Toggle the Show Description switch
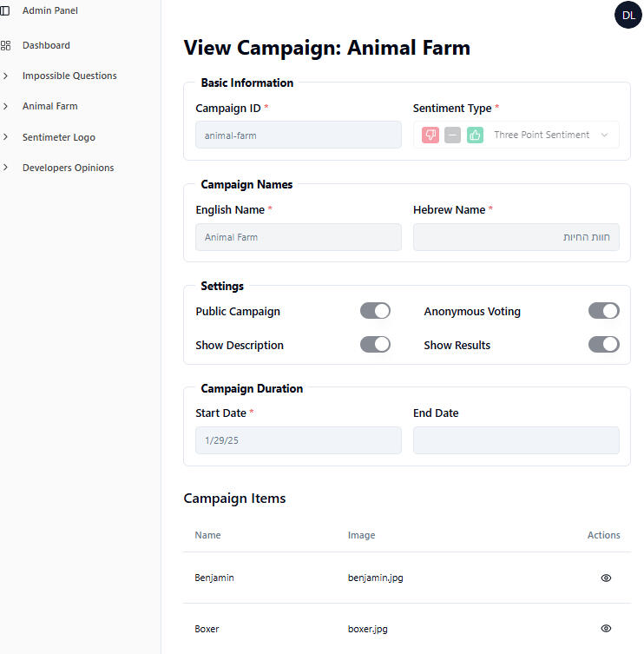Image resolution: width=644 pixels, height=654 pixels. coord(375,345)
